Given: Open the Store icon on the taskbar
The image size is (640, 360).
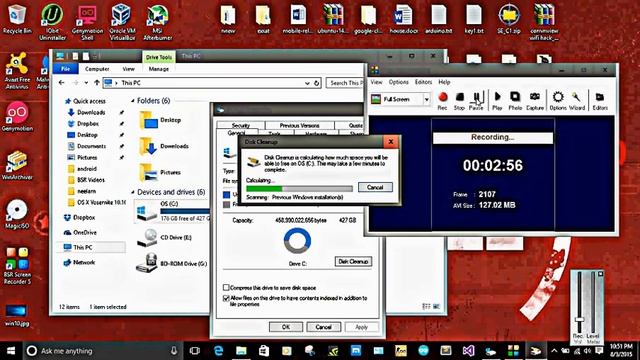Looking at the screenshot, I should pyautogui.click(x=264, y=351).
